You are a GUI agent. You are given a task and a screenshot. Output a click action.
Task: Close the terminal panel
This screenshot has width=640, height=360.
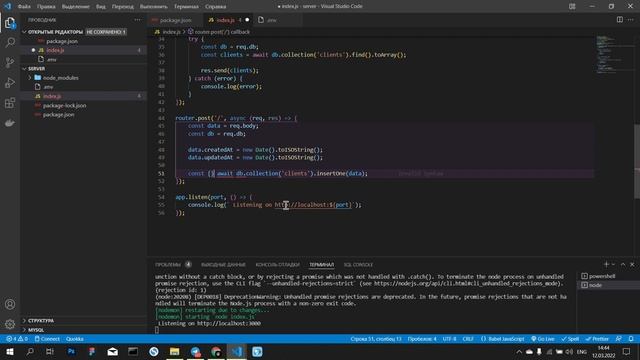point(632,264)
